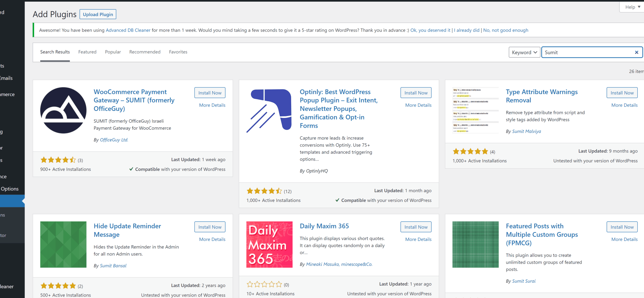This screenshot has width=644, height=298.
Task: Switch to Favorites tab
Action: click(x=178, y=52)
